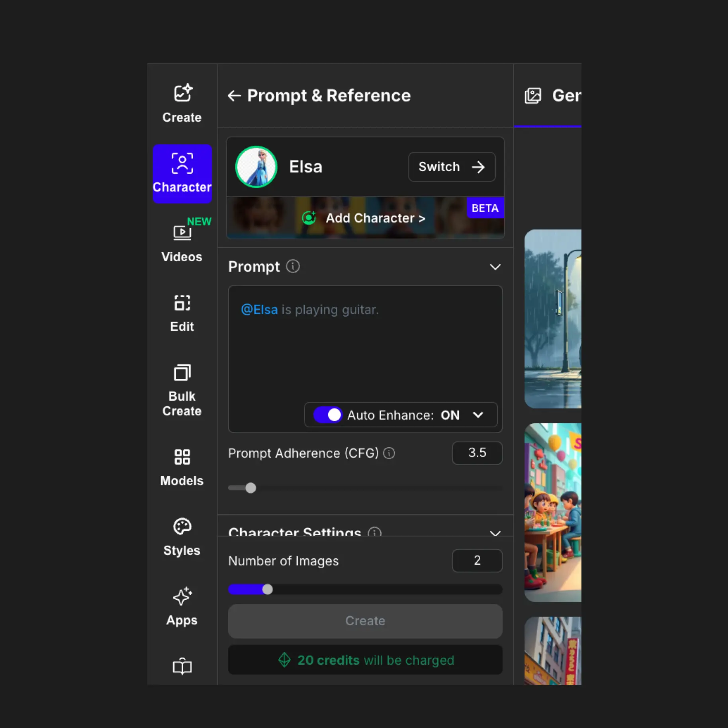
Task: Click Add Character banner
Action: [365, 218]
